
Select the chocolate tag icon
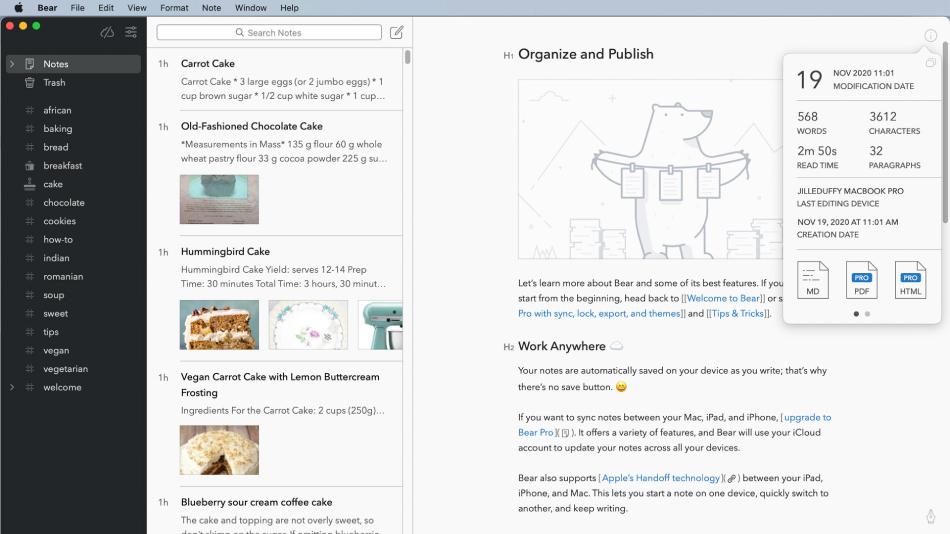point(29,202)
